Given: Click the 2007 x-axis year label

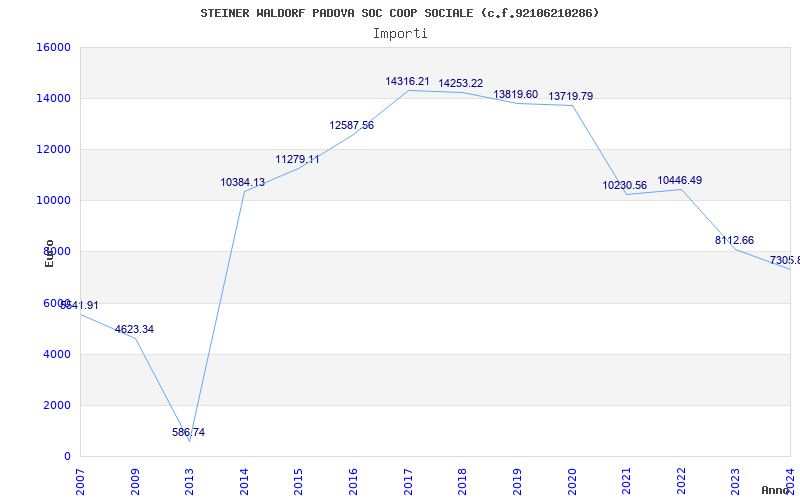Looking at the screenshot, I should click(x=81, y=481).
